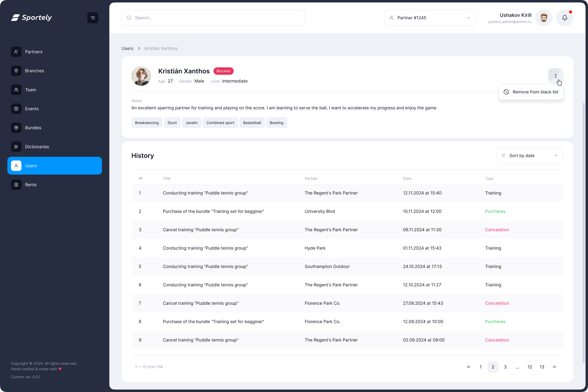This screenshot has width=588, height=392.
Task: Click the Branches location pin icon
Action: pos(16,71)
